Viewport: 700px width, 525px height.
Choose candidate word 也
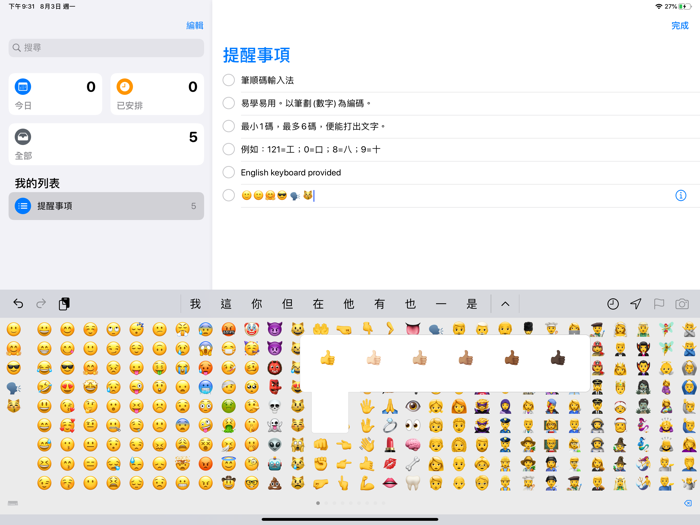point(410,304)
